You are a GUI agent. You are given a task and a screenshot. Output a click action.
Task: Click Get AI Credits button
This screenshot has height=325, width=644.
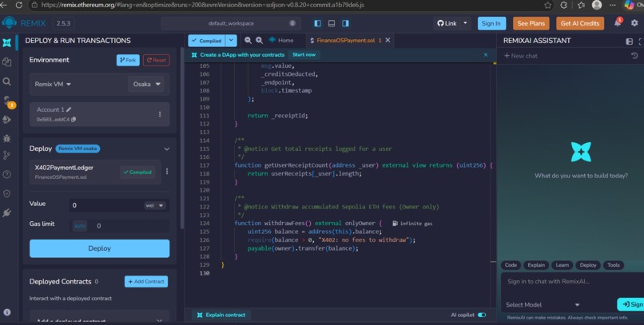(x=580, y=23)
